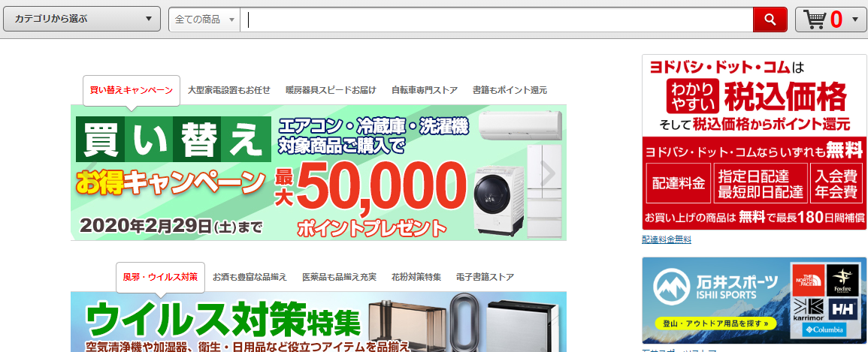Image resolution: width=868 pixels, height=352 pixels.
Task: Focus the product search text field
Action: [x=497, y=20]
